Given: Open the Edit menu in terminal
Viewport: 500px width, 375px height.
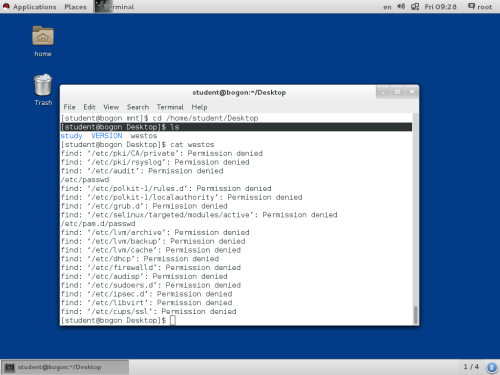Looking at the screenshot, I should (x=89, y=107).
